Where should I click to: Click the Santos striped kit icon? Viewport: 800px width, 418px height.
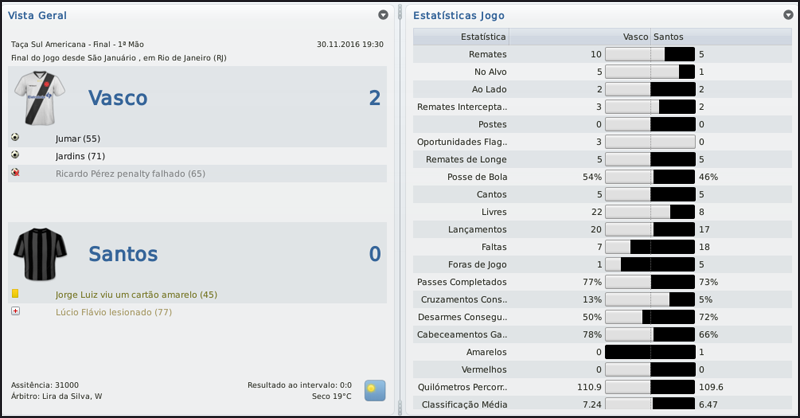tap(38, 254)
